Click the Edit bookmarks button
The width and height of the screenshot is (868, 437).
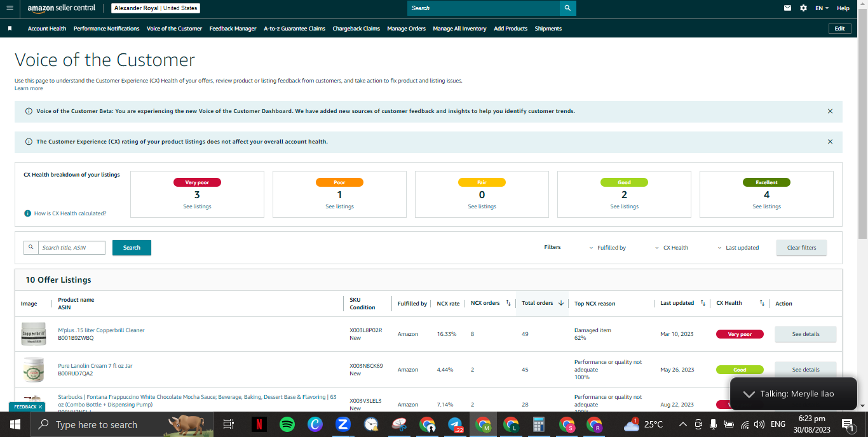839,29
